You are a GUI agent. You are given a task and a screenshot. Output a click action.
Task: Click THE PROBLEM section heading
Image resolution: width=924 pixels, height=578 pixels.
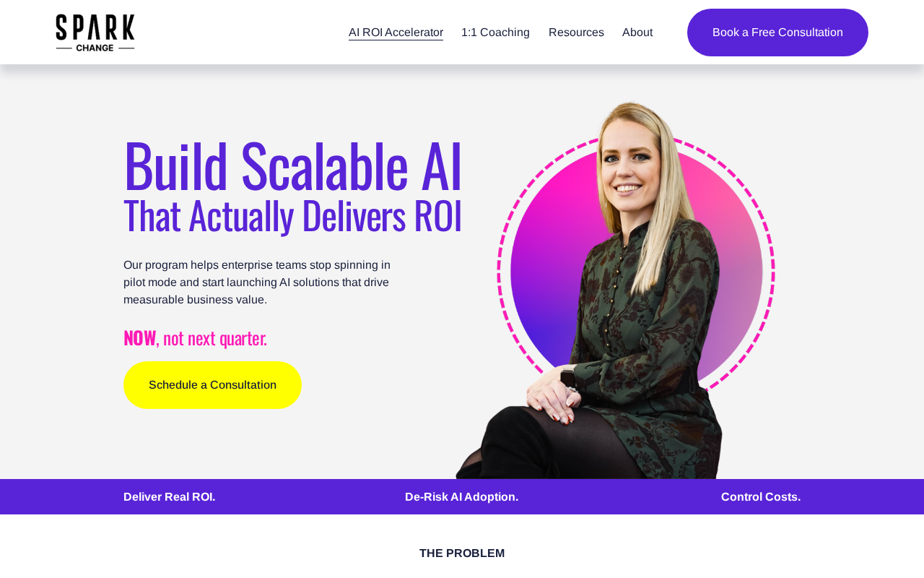462,553
